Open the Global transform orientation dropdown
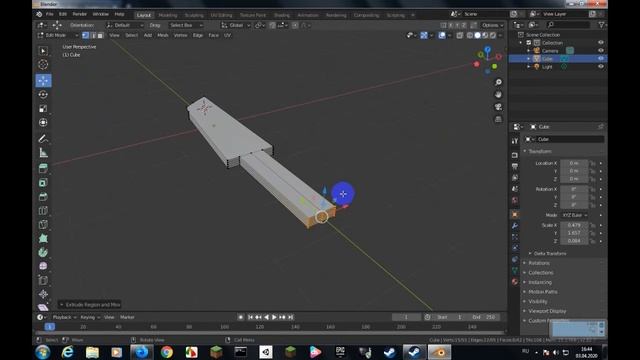This screenshot has height=360, width=640. 236,25
